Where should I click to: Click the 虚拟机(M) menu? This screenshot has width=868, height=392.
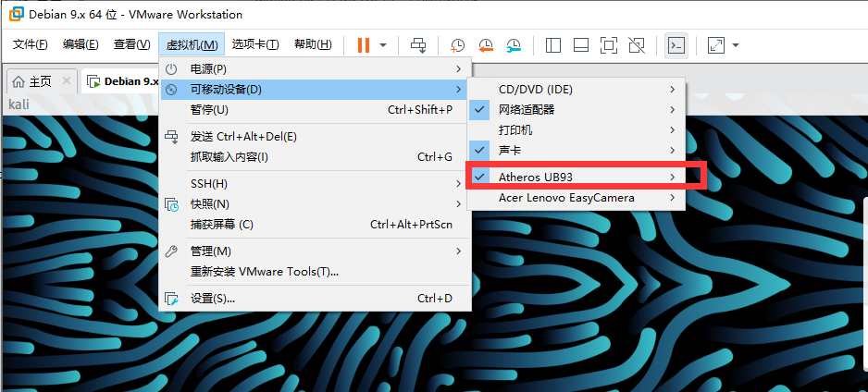pyautogui.click(x=192, y=44)
